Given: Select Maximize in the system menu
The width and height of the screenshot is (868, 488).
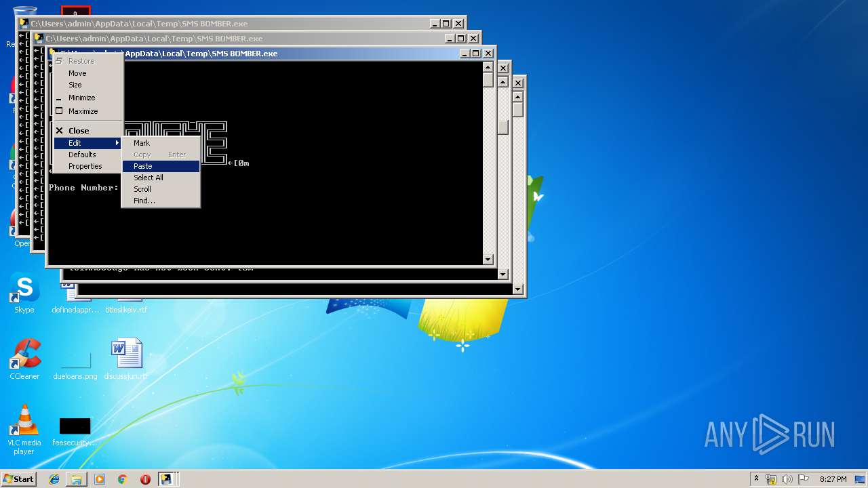Looking at the screenshot, I should [87, 111].
